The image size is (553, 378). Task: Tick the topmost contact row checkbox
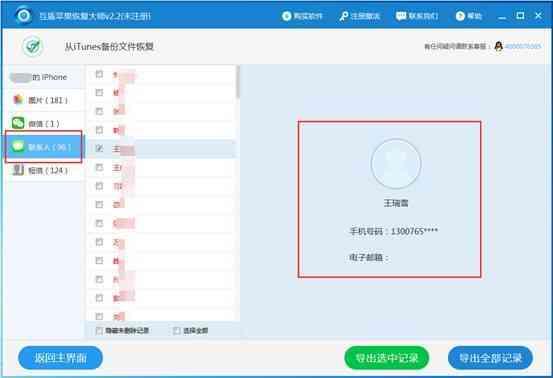(x=99, y=74)
